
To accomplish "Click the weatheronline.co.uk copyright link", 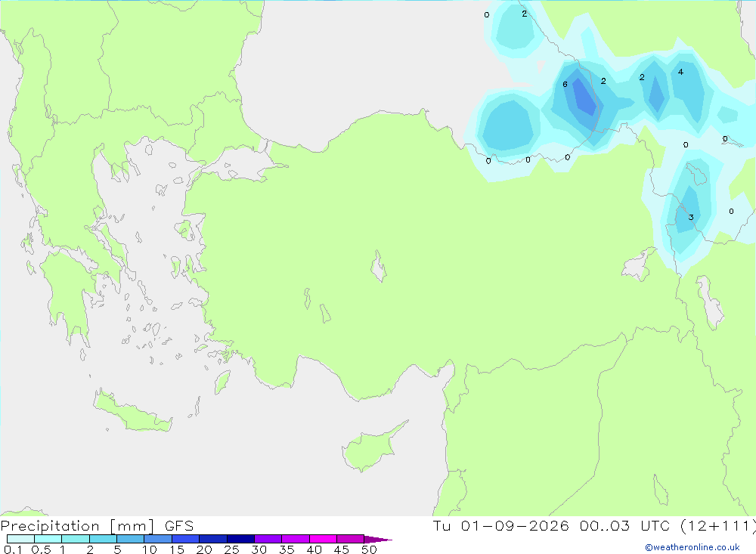I will pos(692,547).
